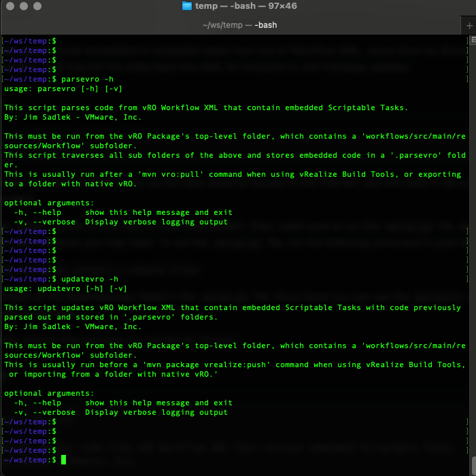Screen dimensions: 476x476
Task: Click the line mentioning 'mvn vro:pull' command
Action: [231, 174]
